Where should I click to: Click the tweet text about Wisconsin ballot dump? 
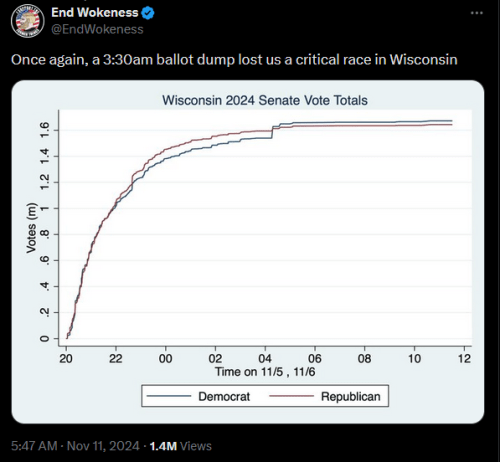234,60
